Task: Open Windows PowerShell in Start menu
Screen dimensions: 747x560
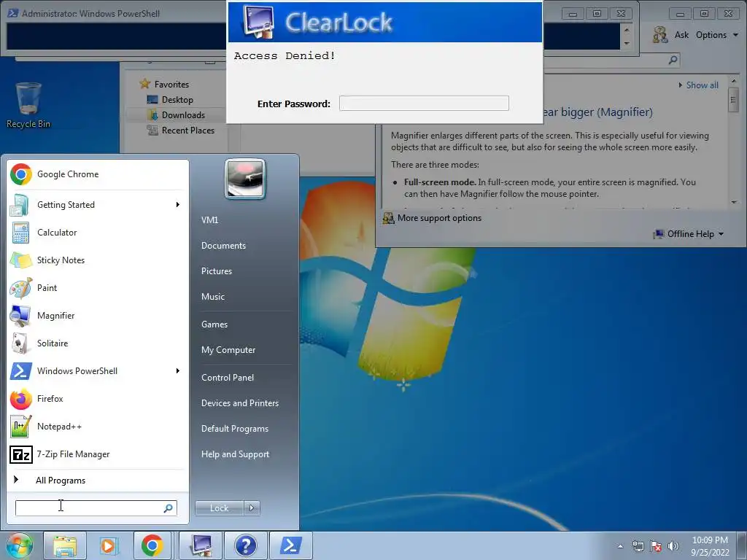Action: point(98,371)
